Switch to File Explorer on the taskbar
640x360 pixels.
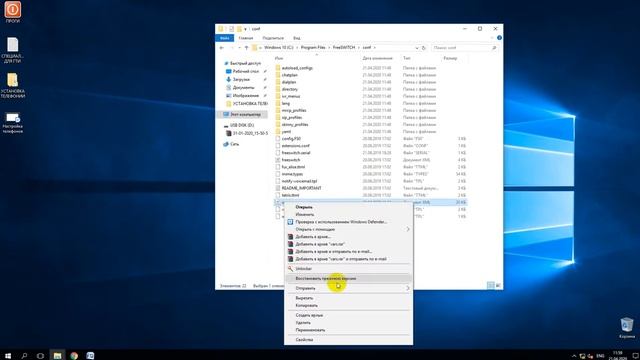(x=57, y=356)
